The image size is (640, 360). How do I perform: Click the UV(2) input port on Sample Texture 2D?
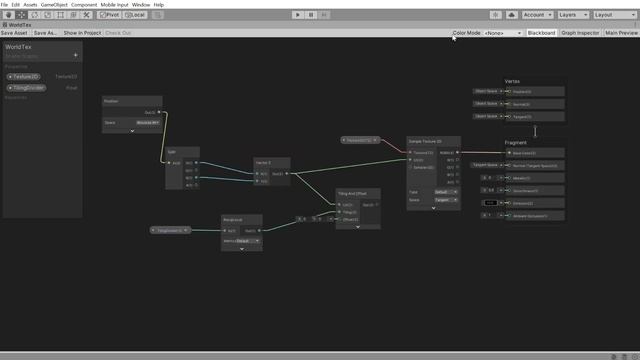pos(411,160)
